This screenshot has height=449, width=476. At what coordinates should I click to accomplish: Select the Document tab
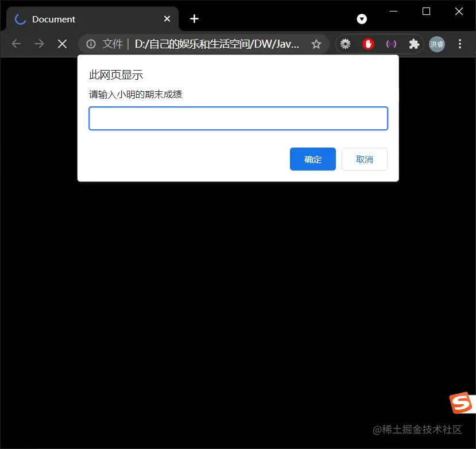click(x=91, y=19)
